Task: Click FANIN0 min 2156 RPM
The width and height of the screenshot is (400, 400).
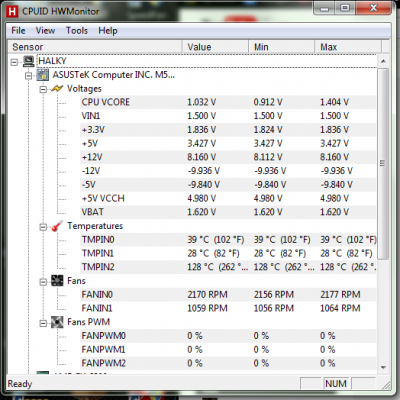Action: pyautogui.click(x=273, y=295)
